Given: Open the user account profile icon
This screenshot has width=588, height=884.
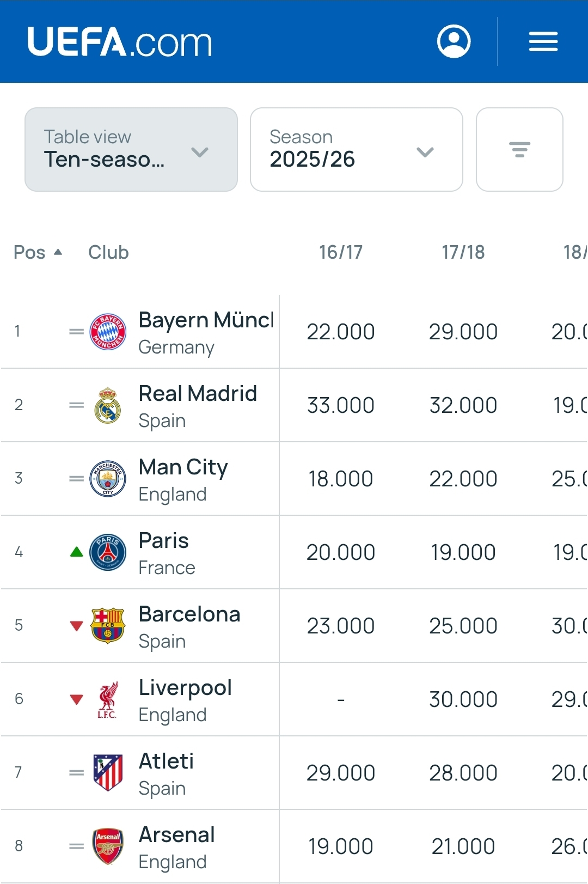Looking at the screenshot, I should click(x=454, y=41).
